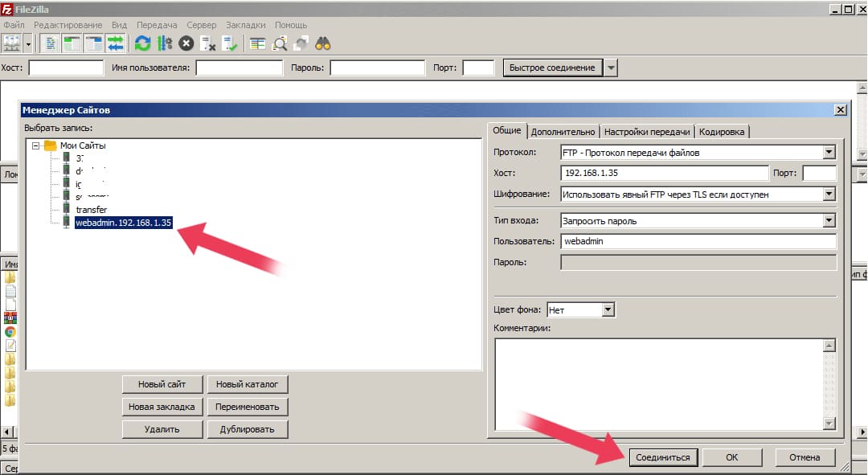This screenshot has height=475, width=868.
Task: Toggle local directory tree icon
Action: point(72,43)
